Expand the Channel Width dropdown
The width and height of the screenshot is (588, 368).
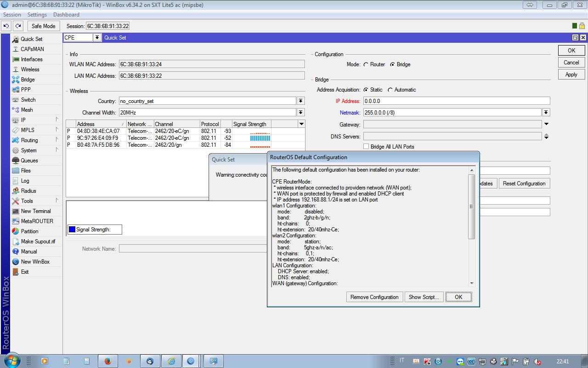coord(300,112)
